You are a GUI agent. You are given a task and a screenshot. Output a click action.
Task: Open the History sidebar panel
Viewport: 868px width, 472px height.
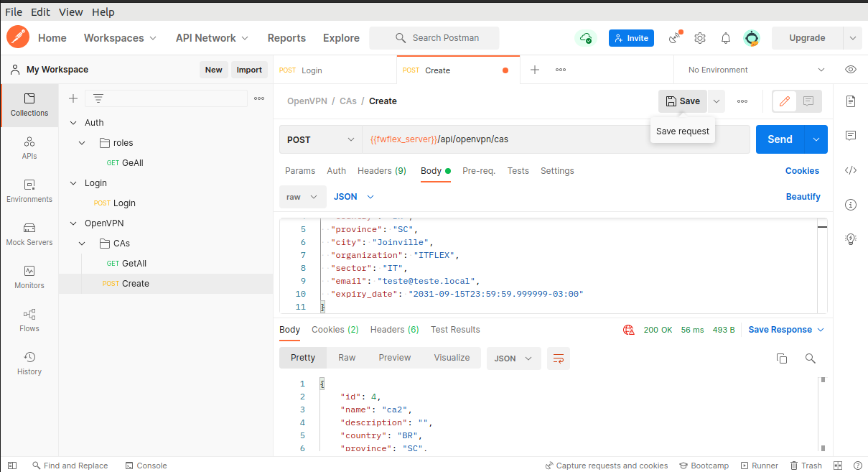point(29,364)
